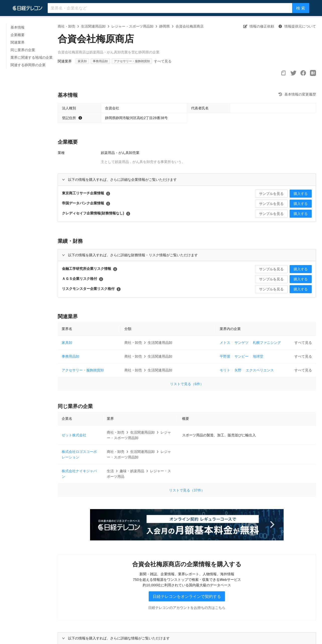Open the サンゲツ company link

pyautogui.click(x=241, y=343)
